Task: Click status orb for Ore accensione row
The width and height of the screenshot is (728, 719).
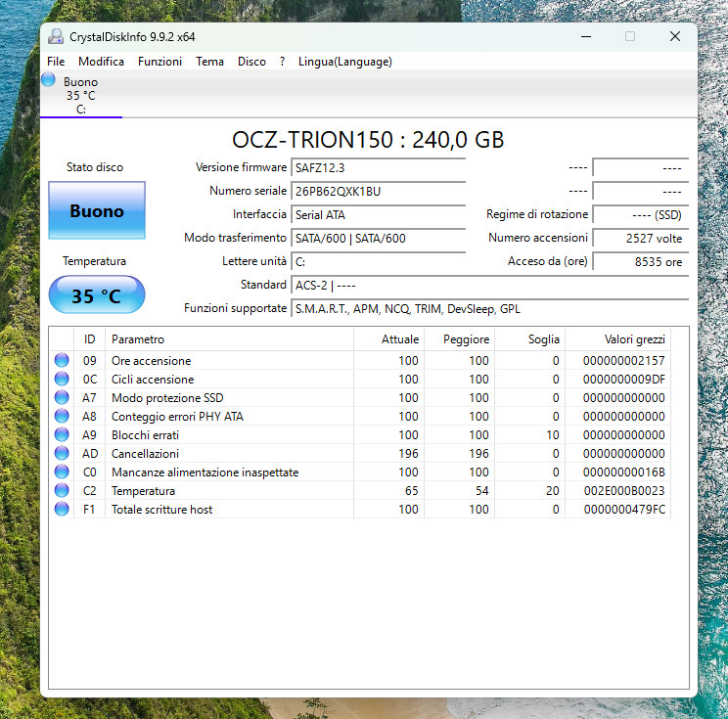Action: pos(62,360)
